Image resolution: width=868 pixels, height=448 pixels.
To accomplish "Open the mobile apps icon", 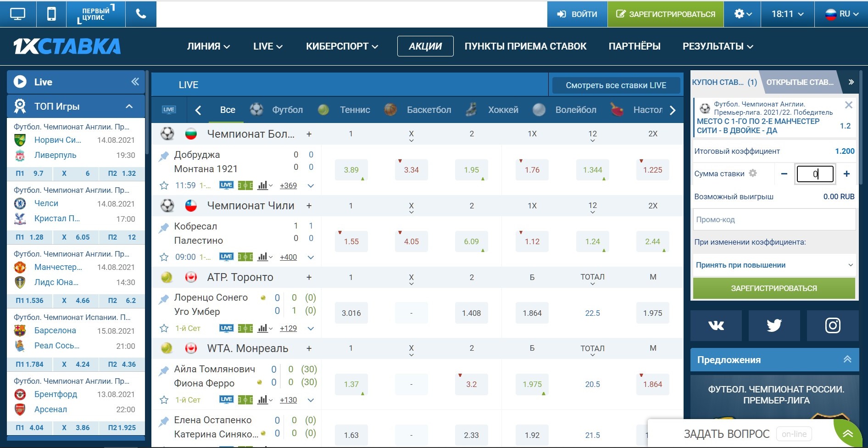I will (51, 14).
